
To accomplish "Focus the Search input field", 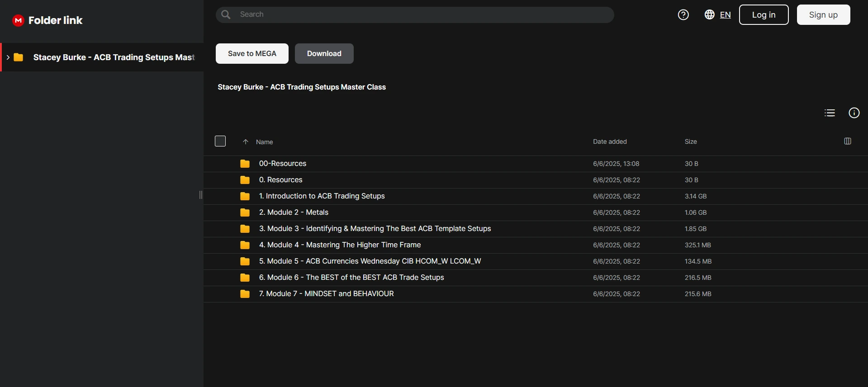I will [x=415, y=14].
